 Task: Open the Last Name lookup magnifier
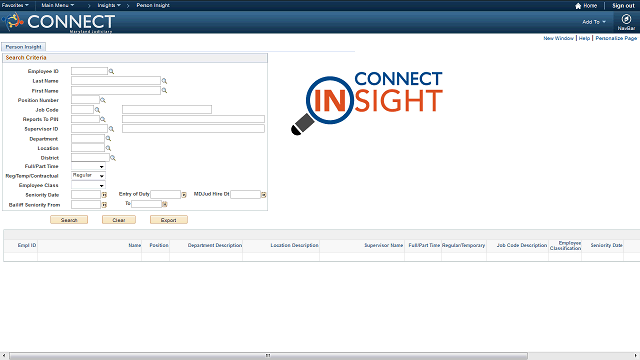click(x=164, y=81)
